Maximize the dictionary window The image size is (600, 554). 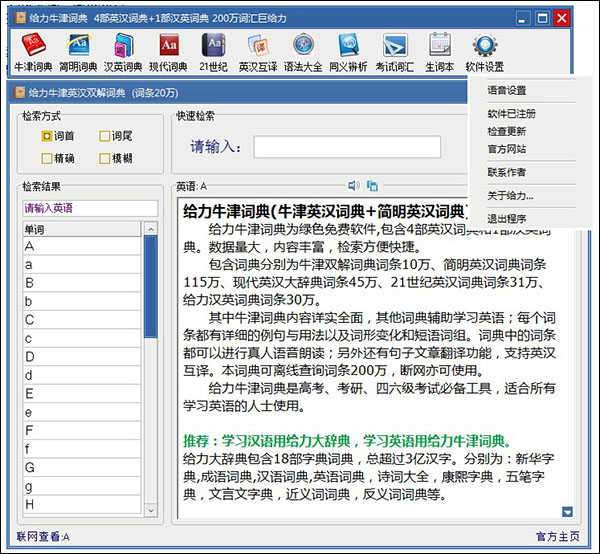coord(542,18)
